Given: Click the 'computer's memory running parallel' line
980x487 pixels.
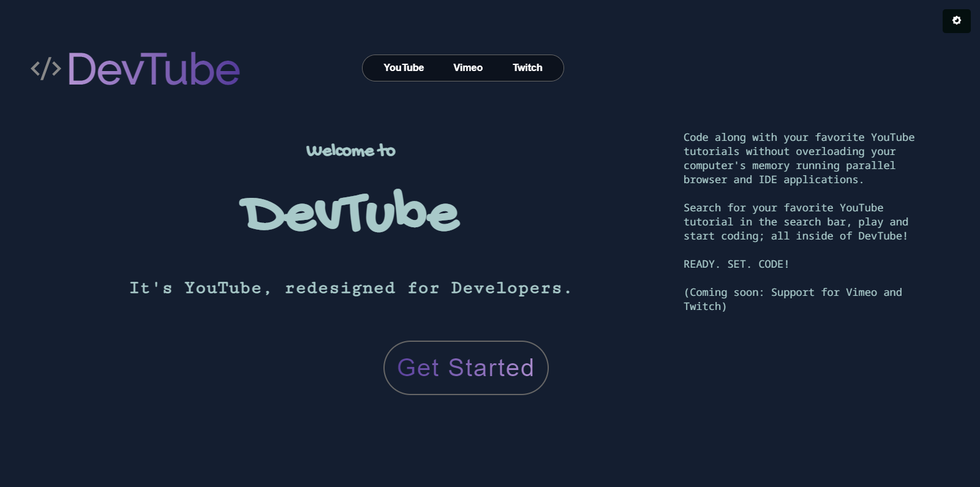Looking at the screenshot, I should 790,166.
